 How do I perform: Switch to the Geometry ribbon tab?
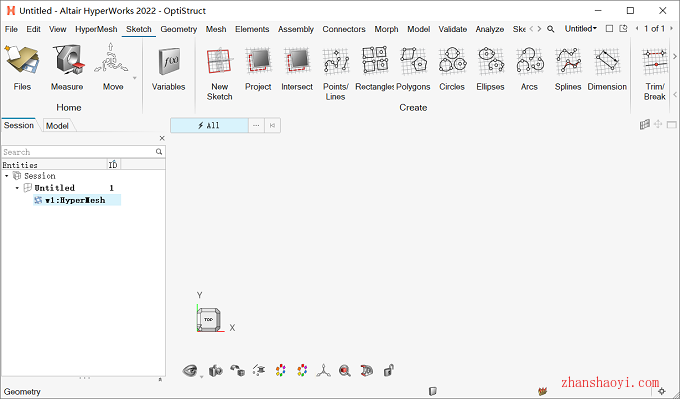tap(179, 29)
